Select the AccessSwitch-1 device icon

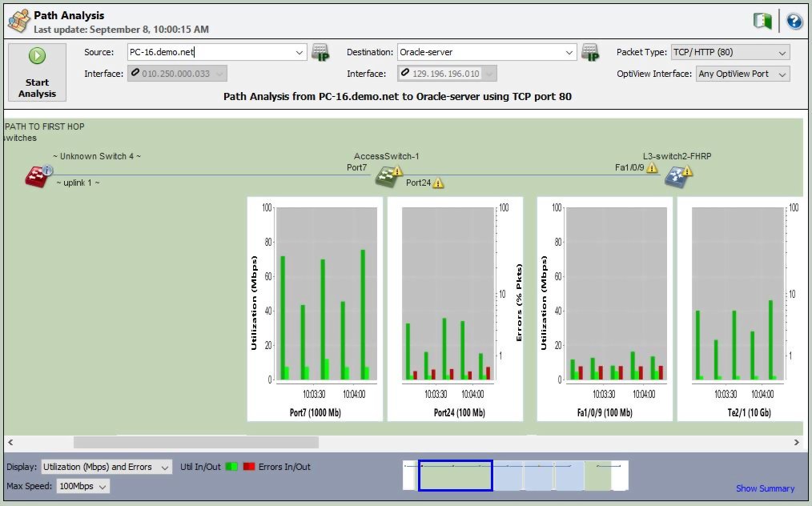pyautogui.click(x=389, y=176)
